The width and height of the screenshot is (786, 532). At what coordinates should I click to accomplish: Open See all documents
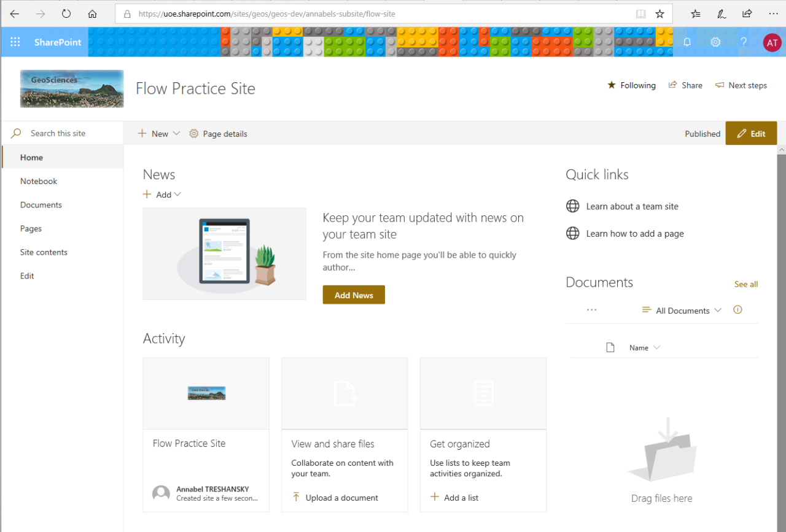coord(746,284)
